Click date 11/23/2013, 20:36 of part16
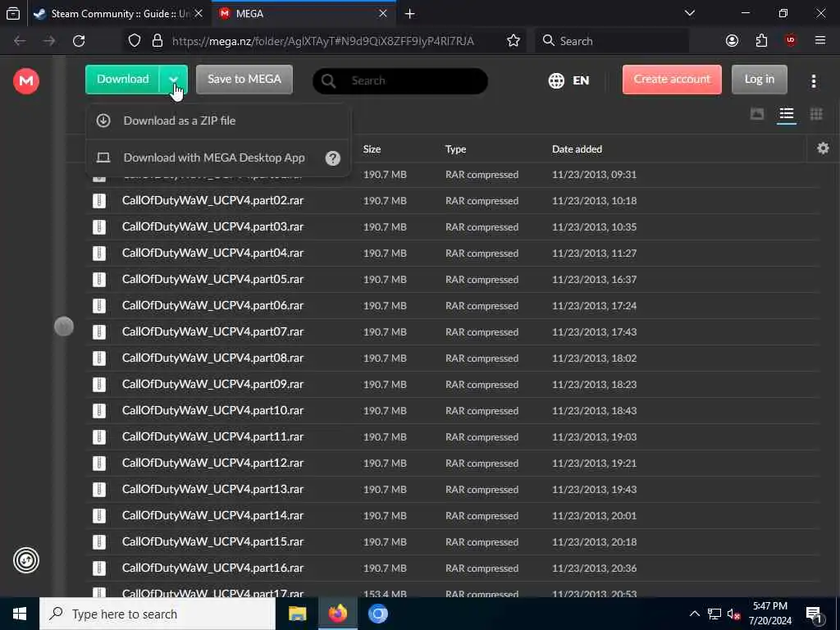 (594, 568)
